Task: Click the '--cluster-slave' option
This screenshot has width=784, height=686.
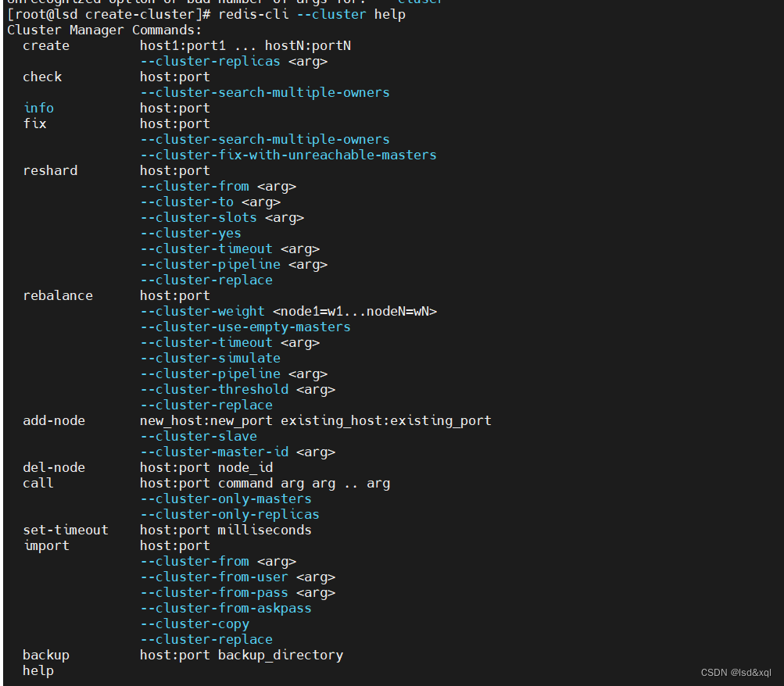Action: pos(199,436)
